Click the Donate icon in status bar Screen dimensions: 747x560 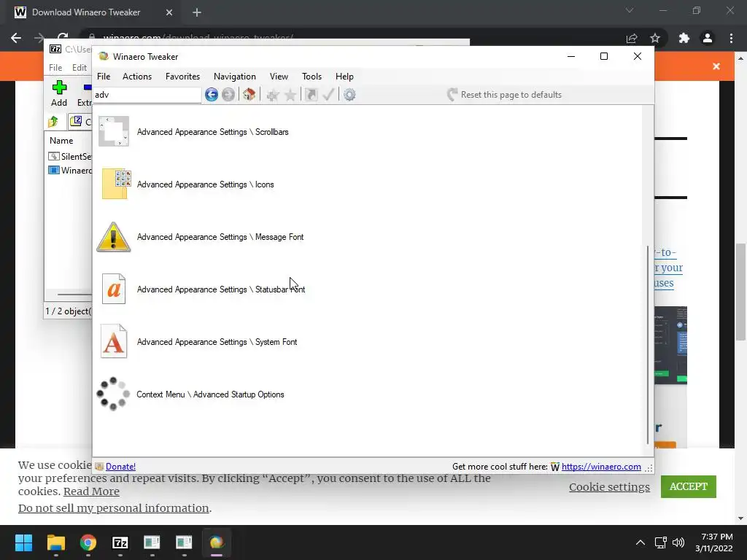pyautogui.click(x=99, y=467)
